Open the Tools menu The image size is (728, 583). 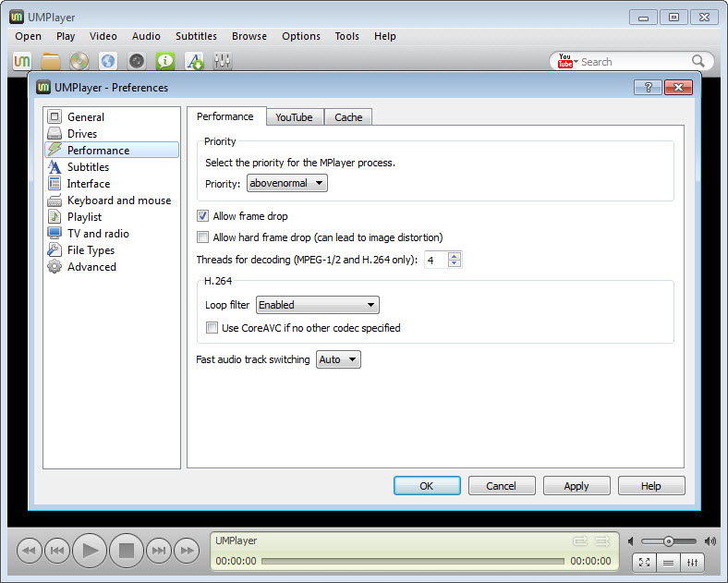click(x=346, y=36)
